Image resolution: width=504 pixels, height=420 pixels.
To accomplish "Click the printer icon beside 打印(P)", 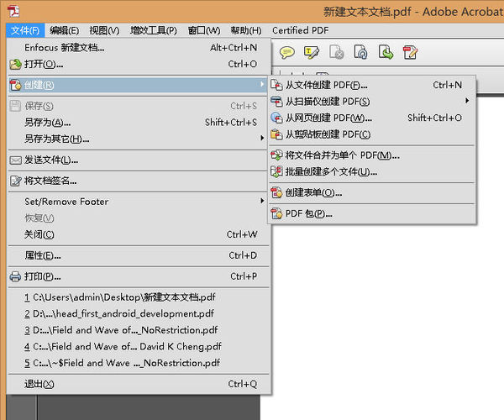I will click(x=15, y=276).
